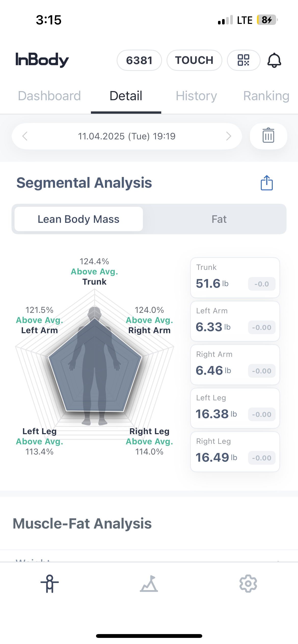Open the body composition tab icon

point(50,583)
